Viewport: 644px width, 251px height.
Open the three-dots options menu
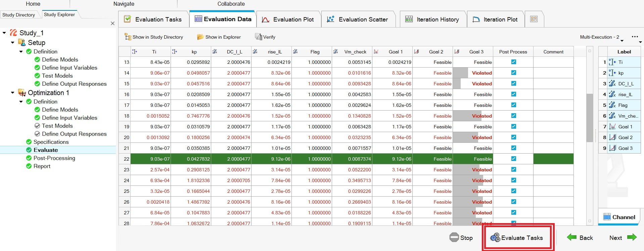(x=635, y=37)
